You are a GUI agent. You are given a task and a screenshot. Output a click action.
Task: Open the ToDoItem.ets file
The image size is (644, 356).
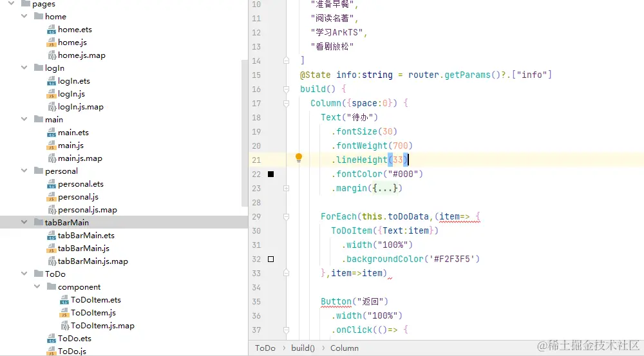pyautogui.click(x=96, y=300)
